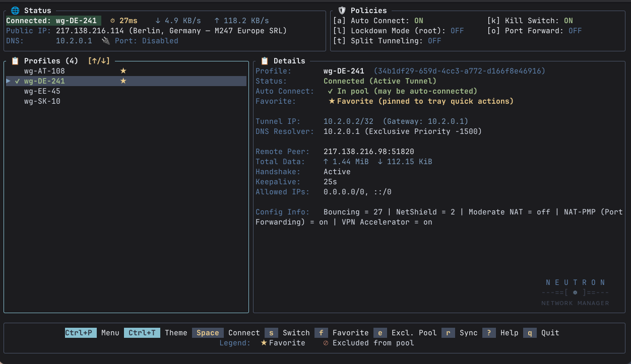This screenshot has width=631, height=364.
Task: Click the shield icon beside Policies
Action: click(342, 11)
